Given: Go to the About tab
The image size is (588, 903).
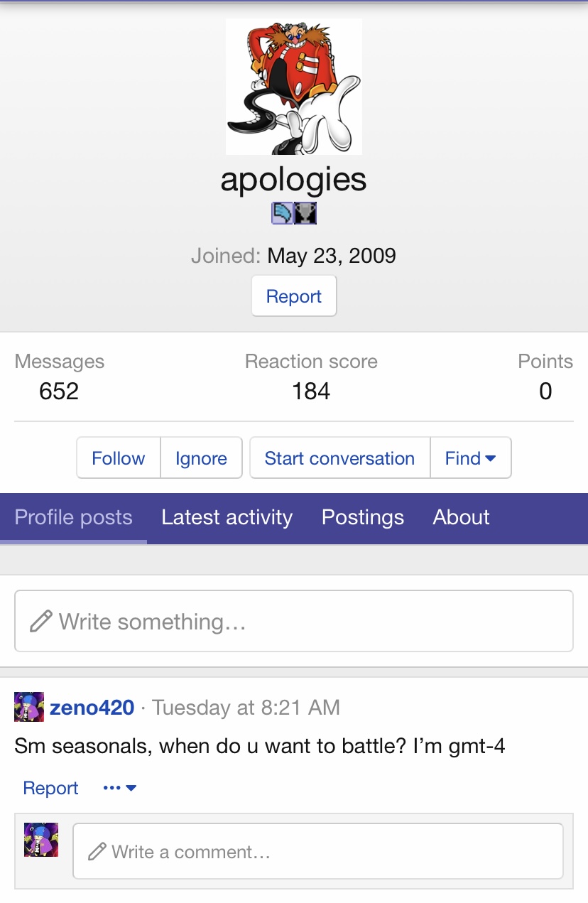Looking at the screenshot, I should point(461,517).
